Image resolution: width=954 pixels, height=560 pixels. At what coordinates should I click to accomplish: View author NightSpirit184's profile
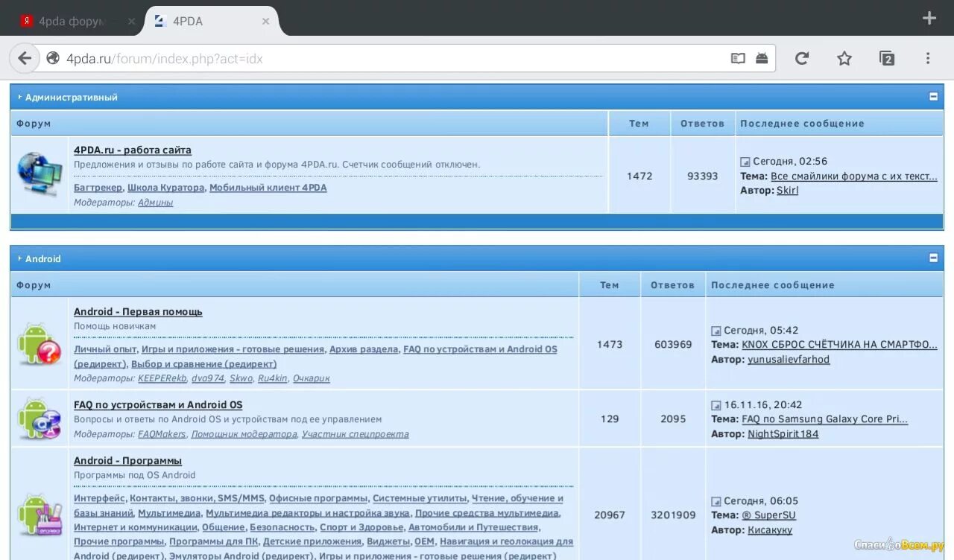[783, 434]
